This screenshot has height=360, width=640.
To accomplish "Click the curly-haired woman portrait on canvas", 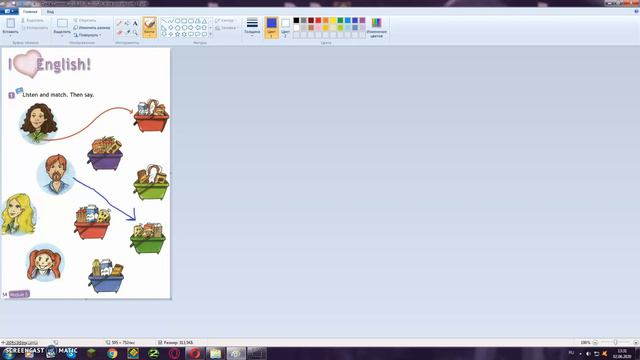I will 38,123.
